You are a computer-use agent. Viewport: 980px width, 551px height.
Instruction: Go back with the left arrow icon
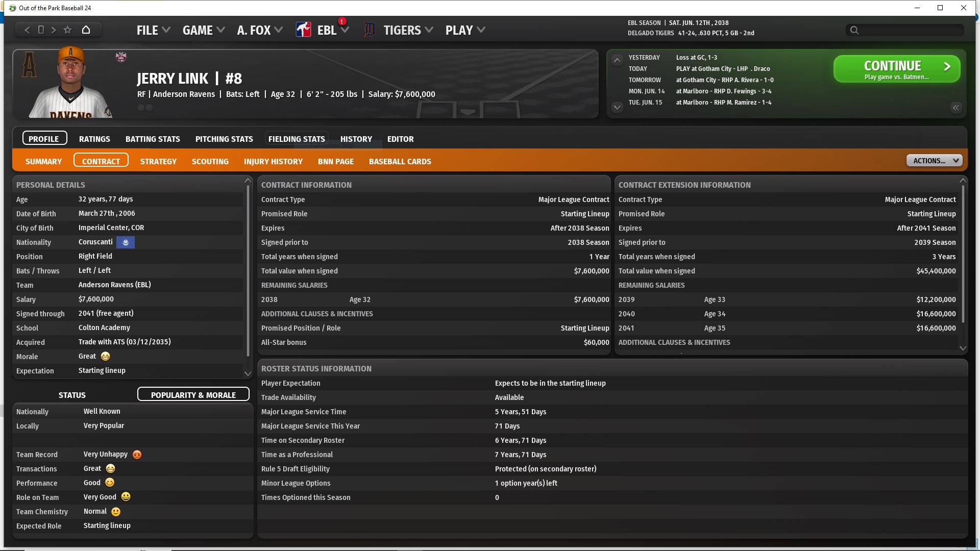tap(28, 30)
